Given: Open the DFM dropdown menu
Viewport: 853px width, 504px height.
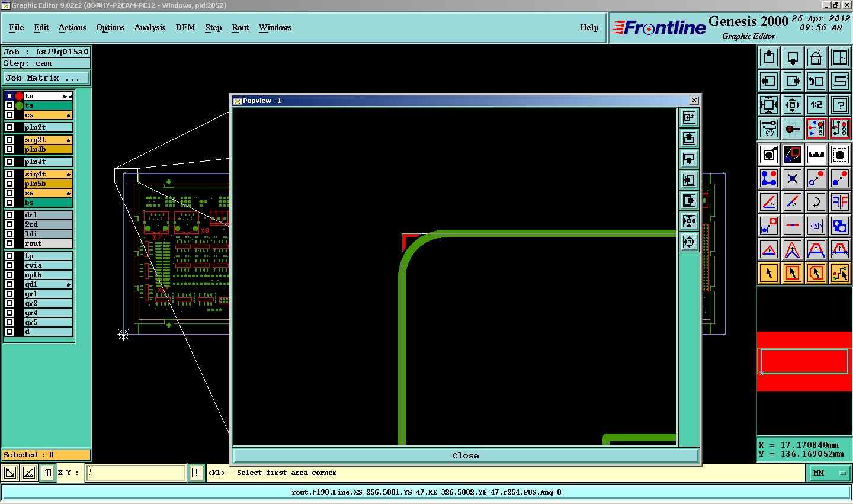Looking at the screenshot, I should (185, 27).
